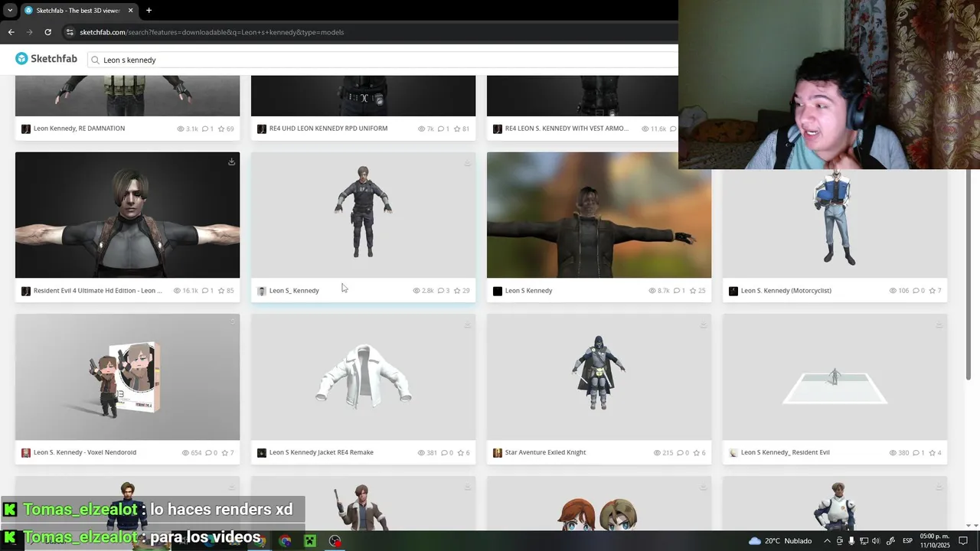Focus the Leon s kennedy search field
980x551 pixels.
click(x=383, y=60)
